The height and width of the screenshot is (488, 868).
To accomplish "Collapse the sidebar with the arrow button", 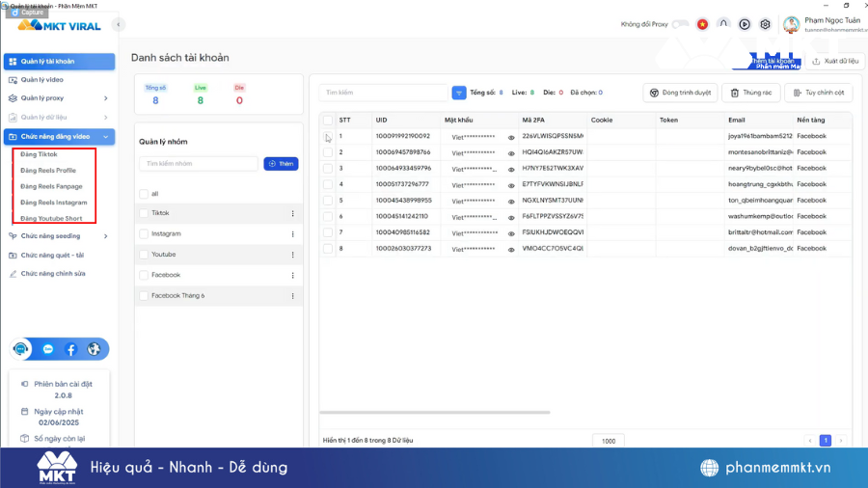I will [x=118, y=24].
